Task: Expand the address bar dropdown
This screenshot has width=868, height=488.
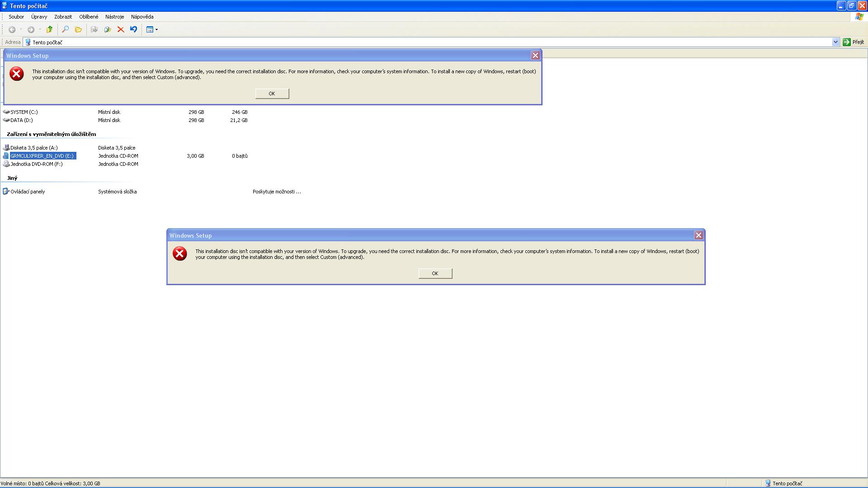Action: [x=835, y=42]
